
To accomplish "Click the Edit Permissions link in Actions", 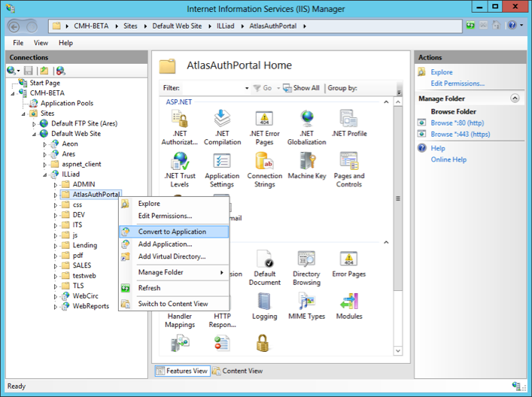I will (x=458, y=83).
